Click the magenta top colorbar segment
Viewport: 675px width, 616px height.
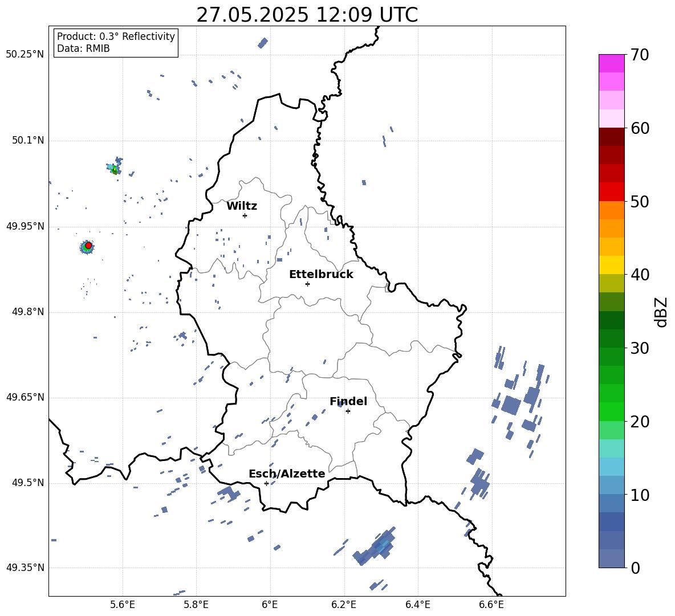[611, 64]
